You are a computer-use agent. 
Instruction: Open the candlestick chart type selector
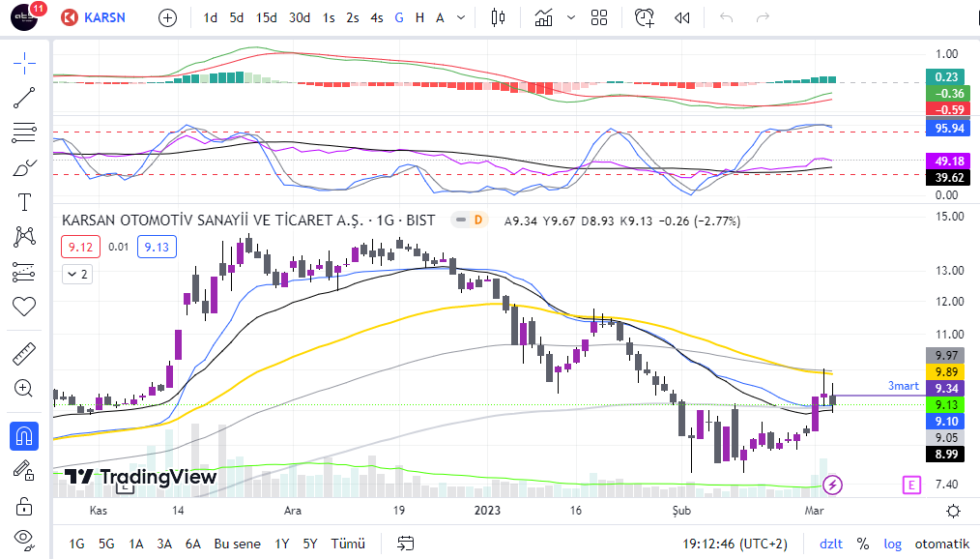[498, 17]
